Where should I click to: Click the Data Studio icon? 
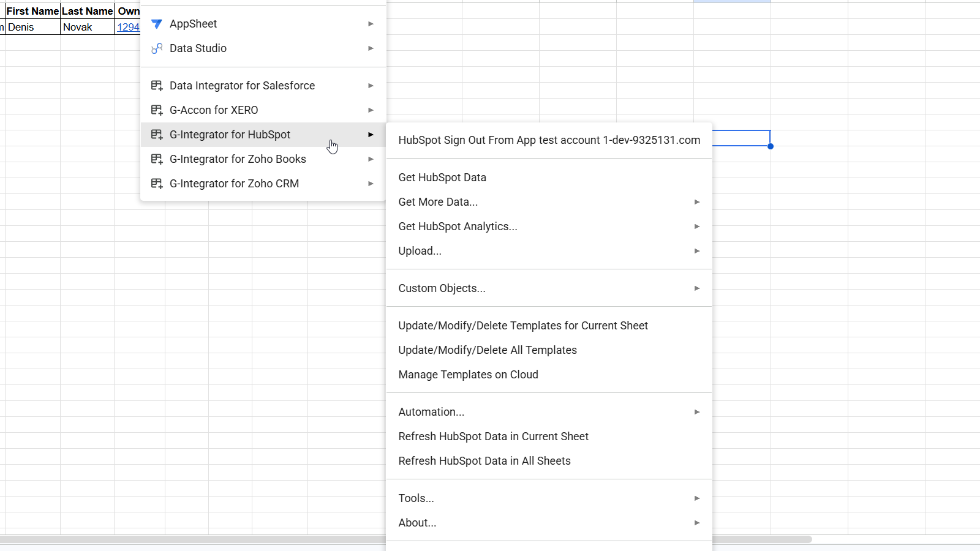[x=157, y=48]
